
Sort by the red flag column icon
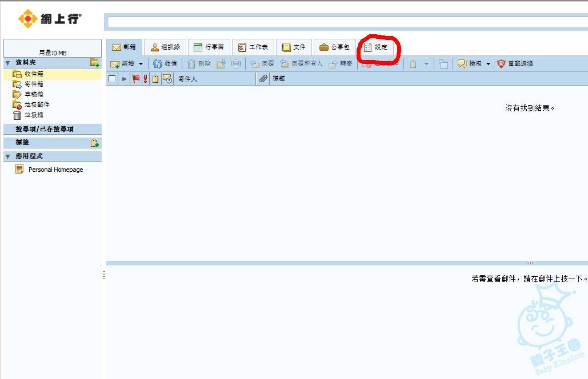(136, 79)
